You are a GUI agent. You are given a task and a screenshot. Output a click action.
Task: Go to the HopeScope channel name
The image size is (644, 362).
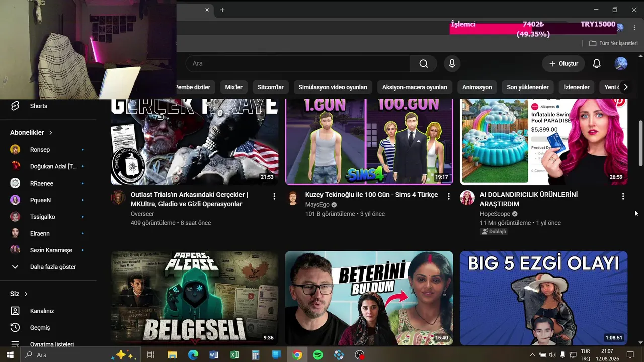coord(495,214)
